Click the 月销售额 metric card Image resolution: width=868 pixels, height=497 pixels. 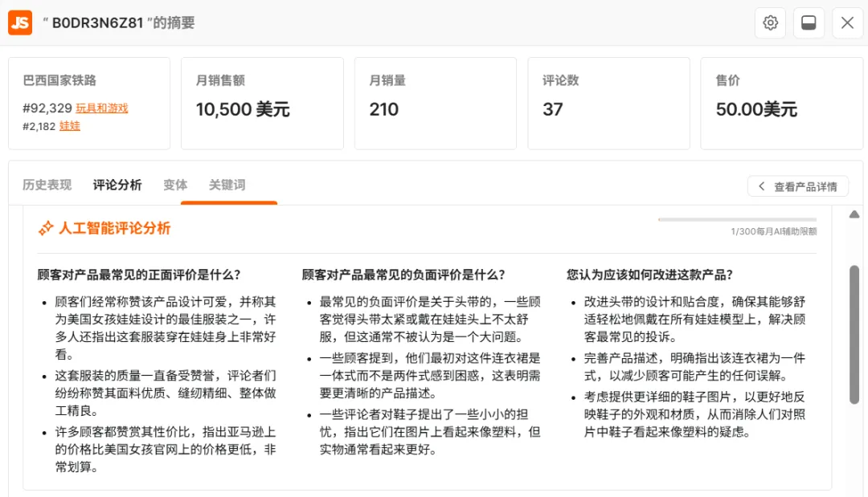[x=263, y=101]
